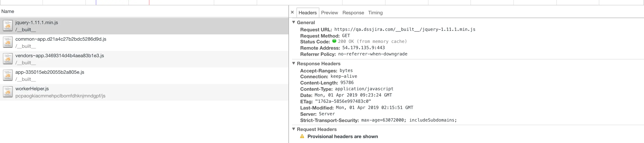Collapse the Response Headers section
Image resolution: width=644 pixels, height=143 pixels.
pyautogui.click(x=294, y=63)
